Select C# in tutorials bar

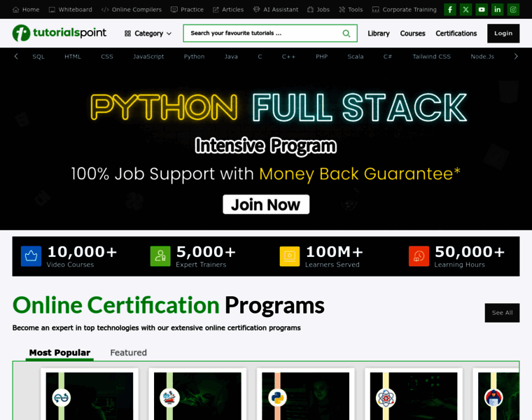click(x=388, y=57)
